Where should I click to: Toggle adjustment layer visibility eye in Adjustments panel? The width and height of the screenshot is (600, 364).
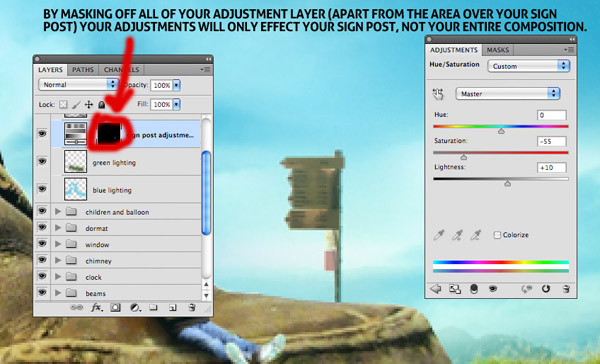pyautogui.click(x=493, y=289)
